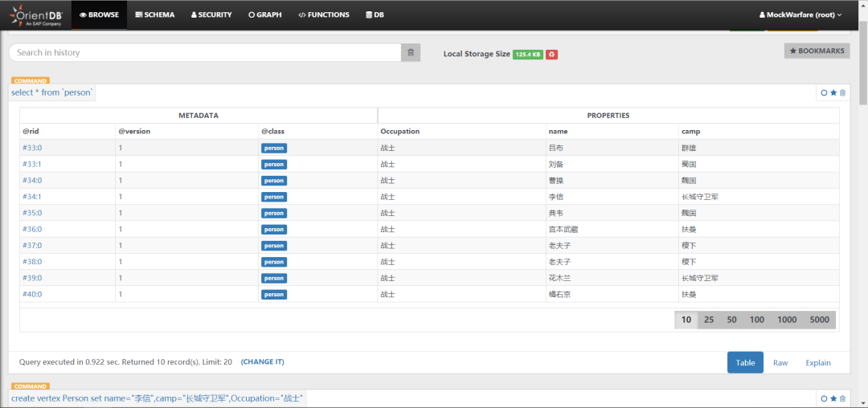Viewport: 868px width, 408px height.
Task: Set page size to 50
Action: point(732,320)
